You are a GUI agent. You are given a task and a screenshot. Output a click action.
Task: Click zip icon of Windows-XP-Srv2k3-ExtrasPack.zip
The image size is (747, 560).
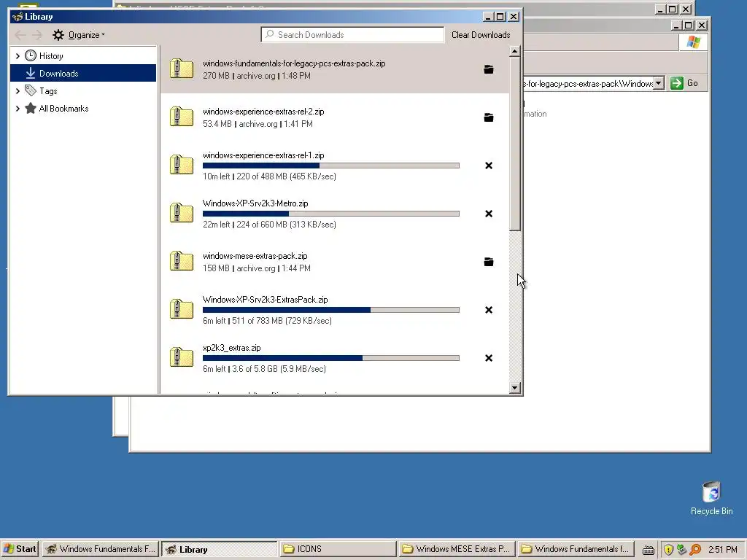182,309
